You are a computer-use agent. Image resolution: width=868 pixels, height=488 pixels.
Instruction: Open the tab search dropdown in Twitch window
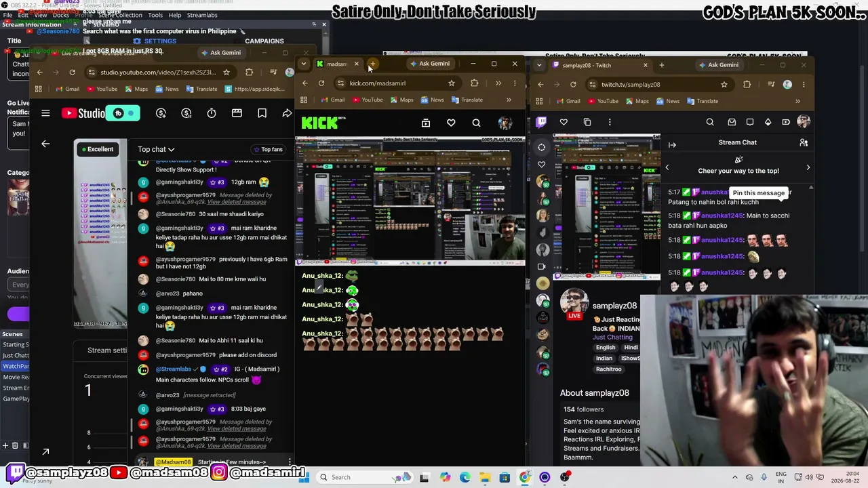539,65
